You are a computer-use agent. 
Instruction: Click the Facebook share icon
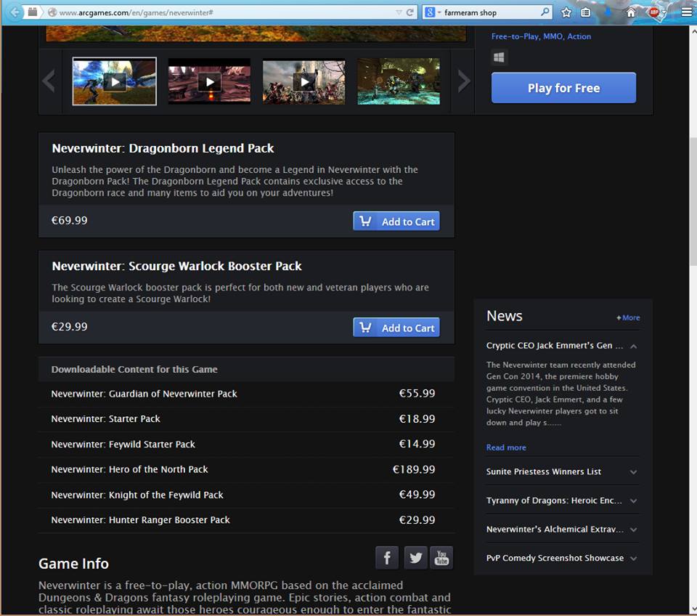pos(387,558)
